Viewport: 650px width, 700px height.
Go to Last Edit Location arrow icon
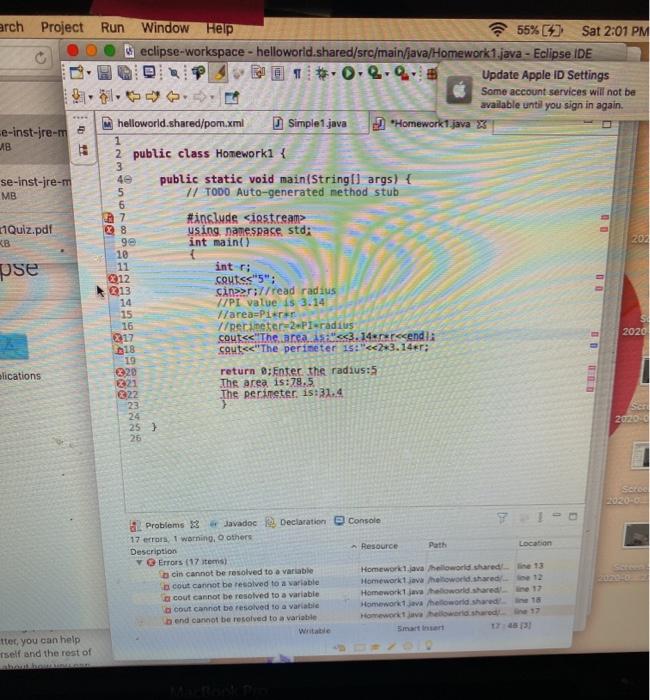pos(133,96)
